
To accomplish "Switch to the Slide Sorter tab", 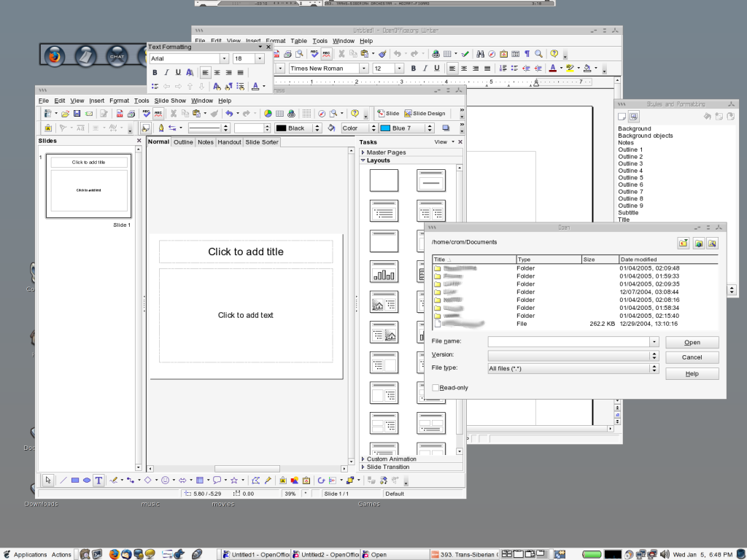I will 262,142.
